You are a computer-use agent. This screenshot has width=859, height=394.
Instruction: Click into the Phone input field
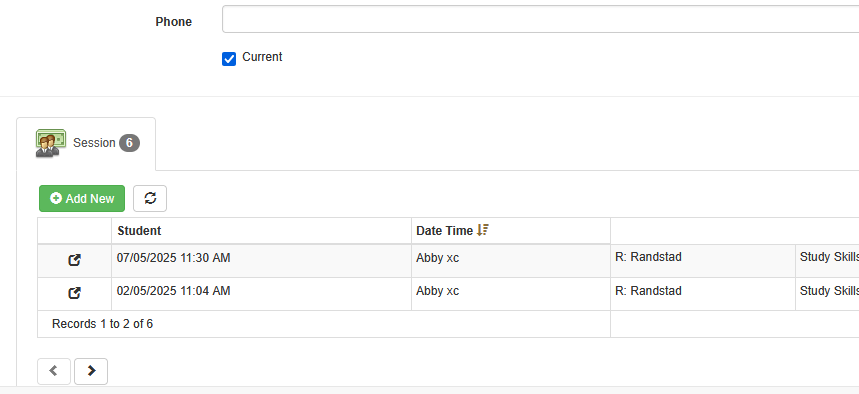540,20
